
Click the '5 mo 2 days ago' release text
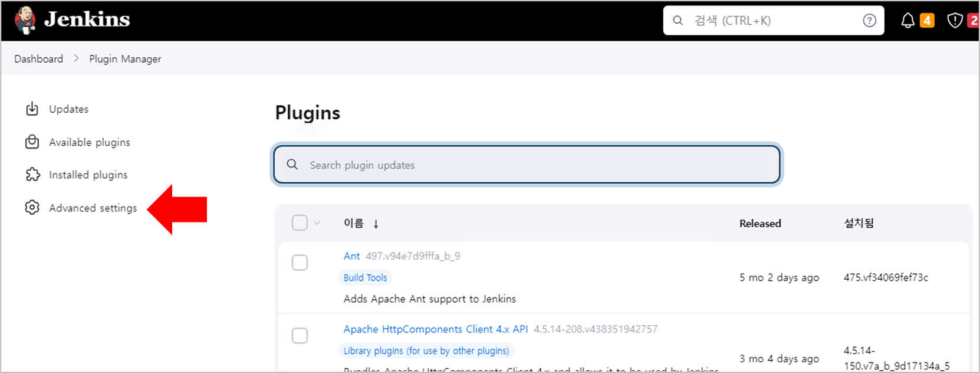coord(779,277)
